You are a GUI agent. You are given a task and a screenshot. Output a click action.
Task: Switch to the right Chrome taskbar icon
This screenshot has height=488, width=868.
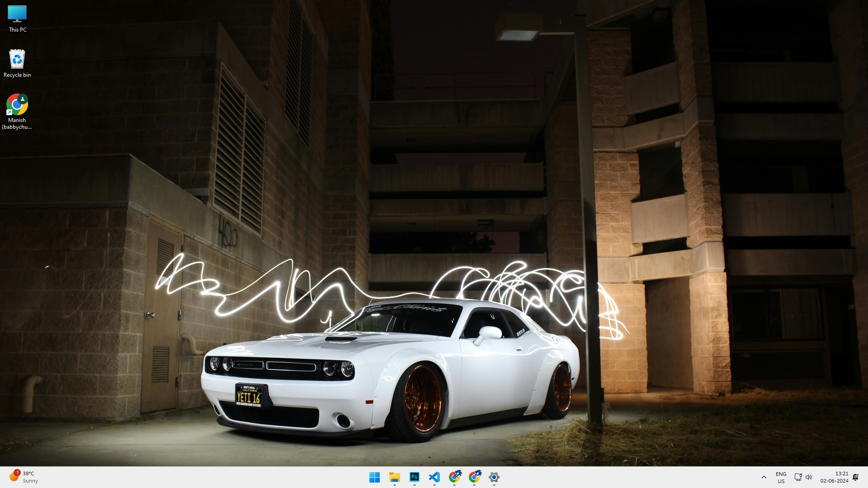click(x=474, y=477)
